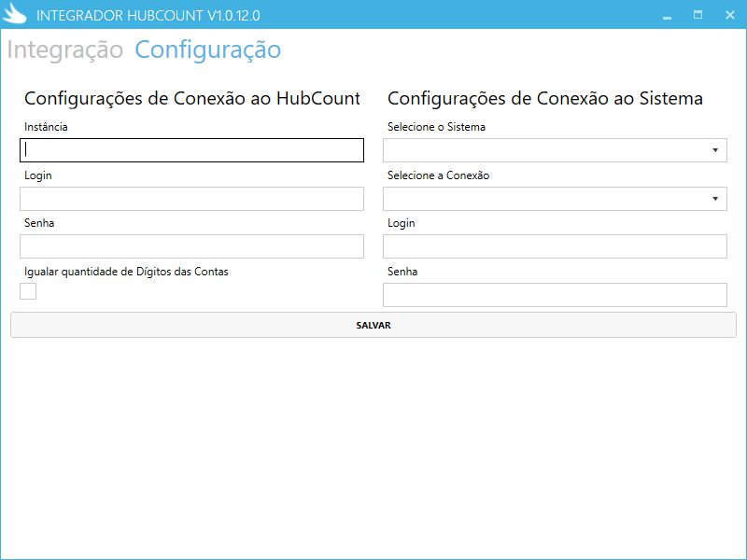This screenshot has height=560, width=747.
Task: Click the Selecione a Conexão label
Action: point(438,175)
